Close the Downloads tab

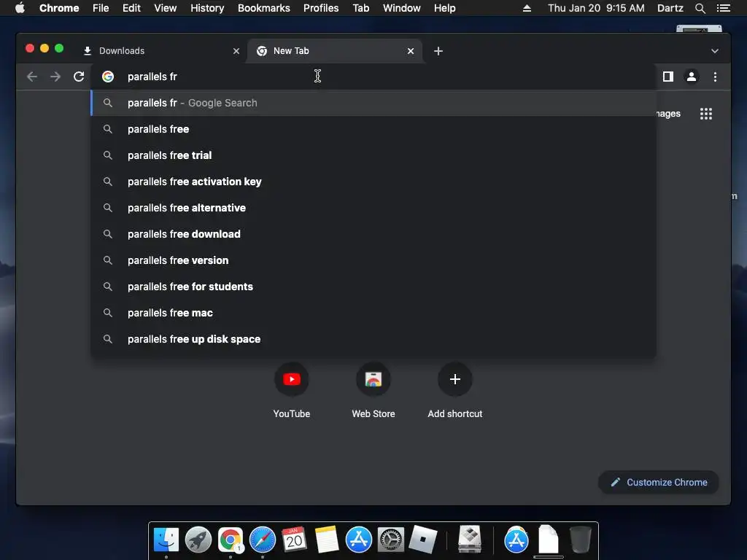236,51
